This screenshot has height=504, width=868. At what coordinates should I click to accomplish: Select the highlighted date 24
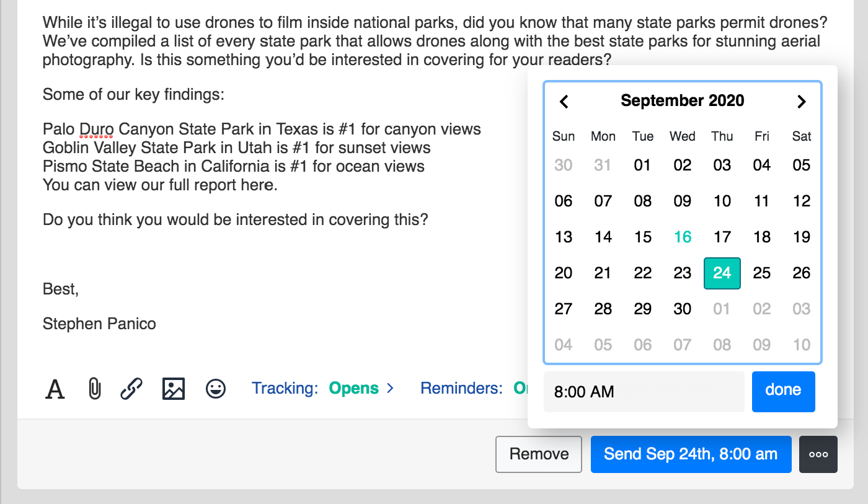(x=722, y=273)
